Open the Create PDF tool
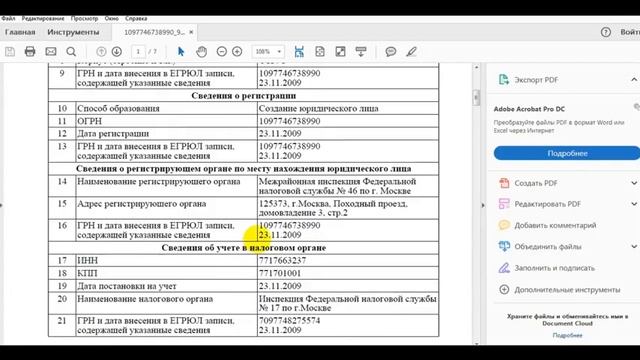The width and height of the screenshot is (640, 360). 528,183
